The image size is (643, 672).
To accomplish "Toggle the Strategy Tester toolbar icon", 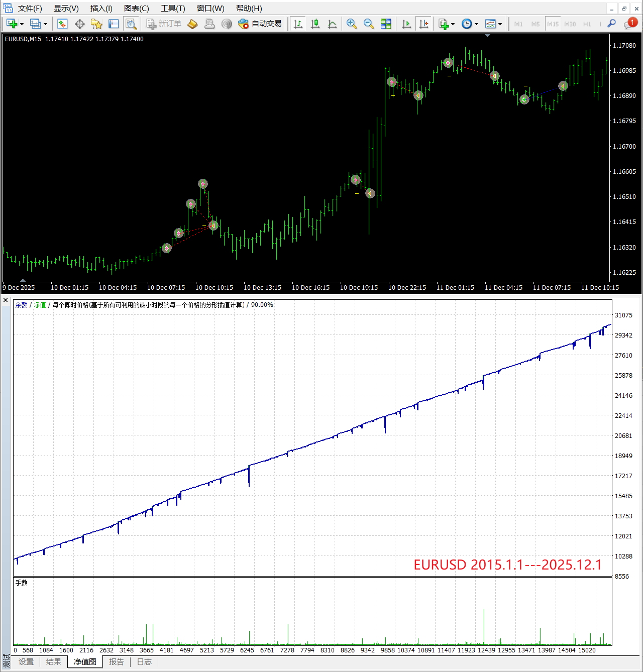I will [x=131, y=24].
